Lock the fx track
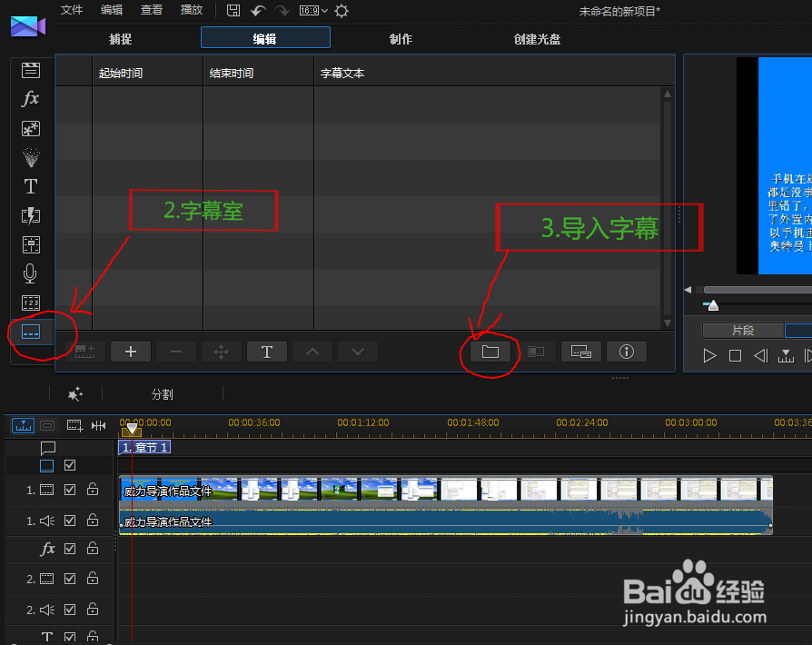The height and width of the screenshot is (645, 812). (93, 548)
